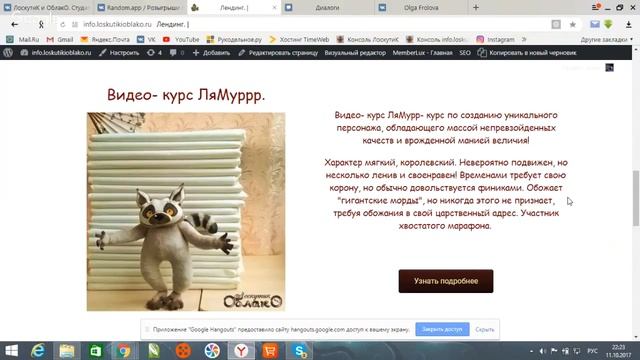Click the green shield protection icon
Viewport: 640px width, 360px height.
(608, 24)
